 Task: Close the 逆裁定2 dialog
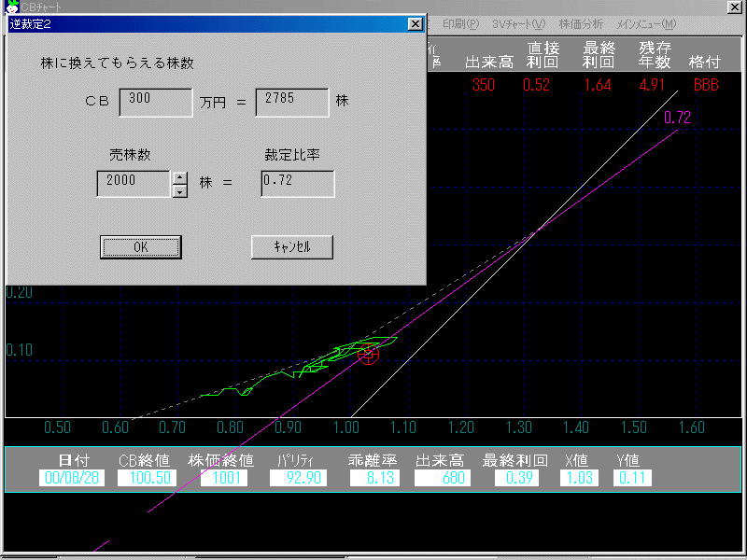point(416,24)
